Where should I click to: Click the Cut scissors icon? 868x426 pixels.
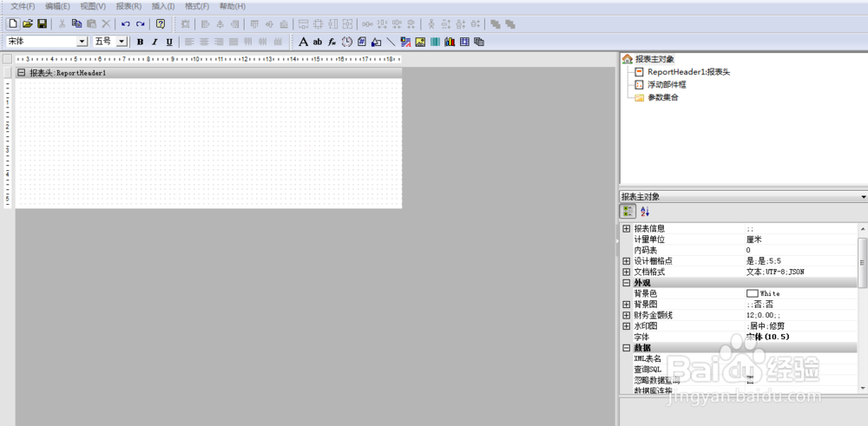click(x=62, y=23)
